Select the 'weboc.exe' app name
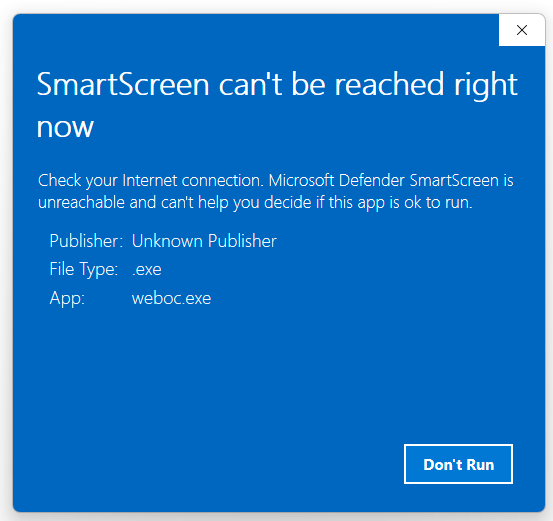The image size is (553, 521). [x=171, y=298]
